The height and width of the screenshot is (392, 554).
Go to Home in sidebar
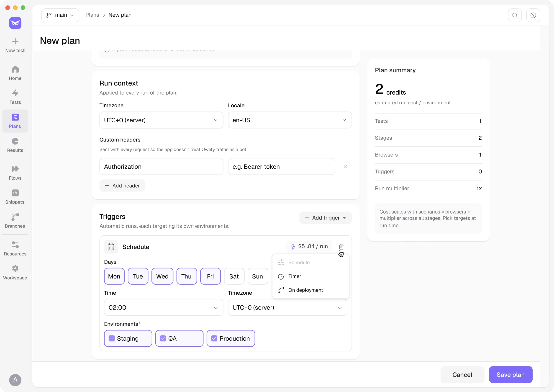(x=15, y=73)
